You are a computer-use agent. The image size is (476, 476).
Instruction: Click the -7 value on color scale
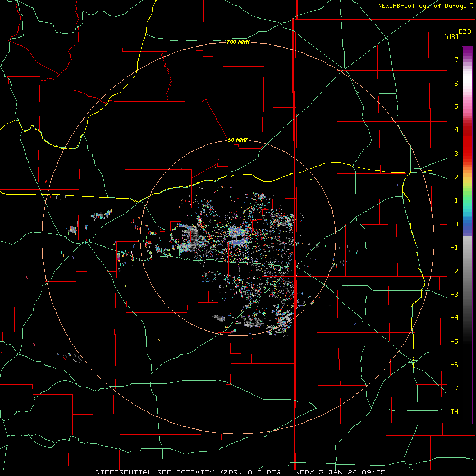point(454,388)
